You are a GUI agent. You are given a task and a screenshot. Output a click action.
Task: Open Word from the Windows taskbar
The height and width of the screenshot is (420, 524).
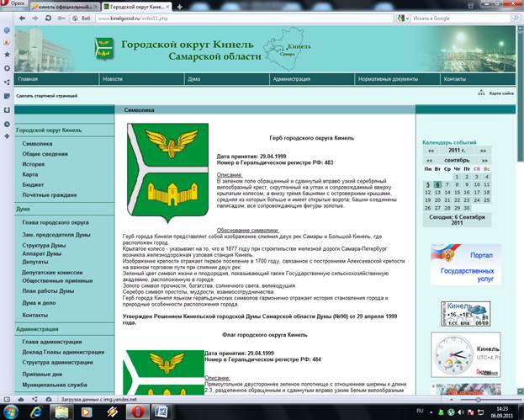(161, 410)
